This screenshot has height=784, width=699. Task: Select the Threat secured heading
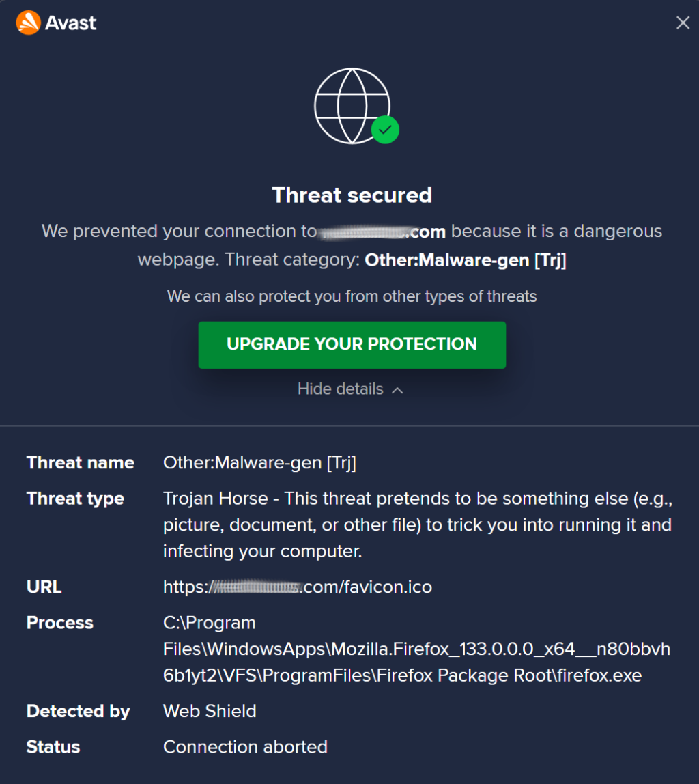352,195
